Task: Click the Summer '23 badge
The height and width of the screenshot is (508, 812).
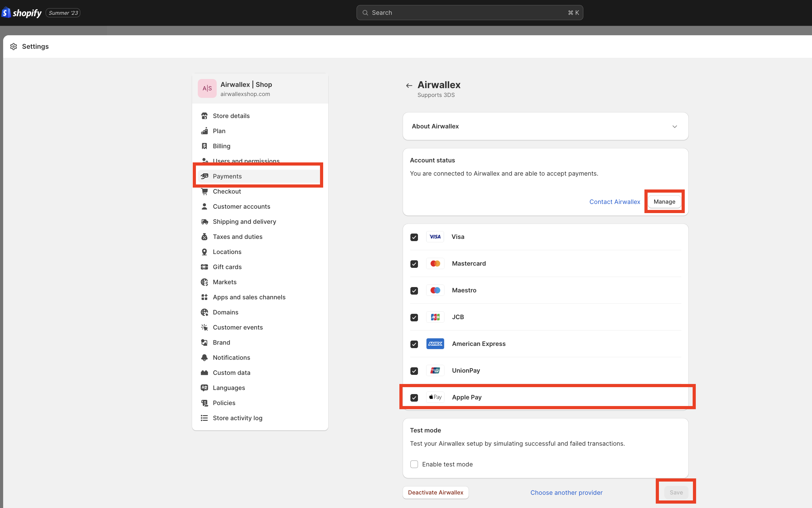Action: tap(63, 13)
